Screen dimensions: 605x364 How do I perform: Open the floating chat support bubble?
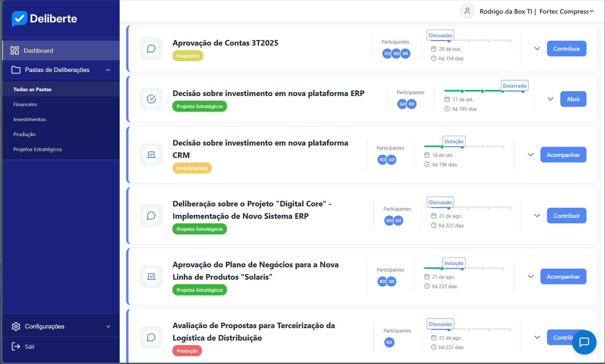click(x=584, y=342)
